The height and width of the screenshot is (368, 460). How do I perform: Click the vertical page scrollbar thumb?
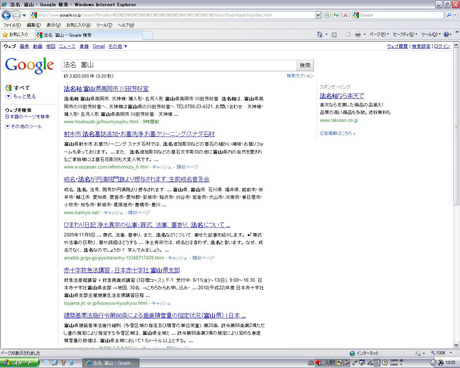456,128
